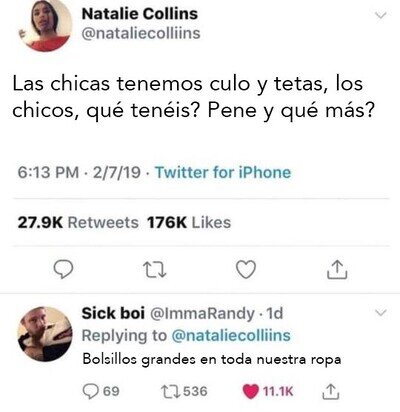Open the @ImmaRandy handle

203,314
